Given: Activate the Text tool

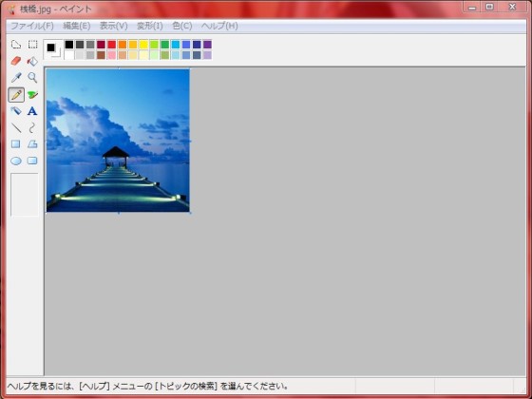Looking at the screenshot, I should tap(32, 111).
